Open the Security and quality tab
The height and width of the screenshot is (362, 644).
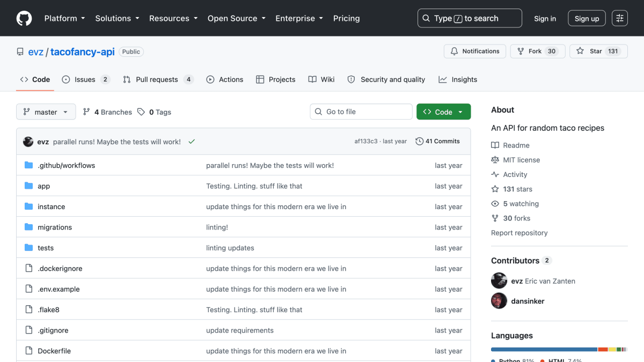coord(386,79)
